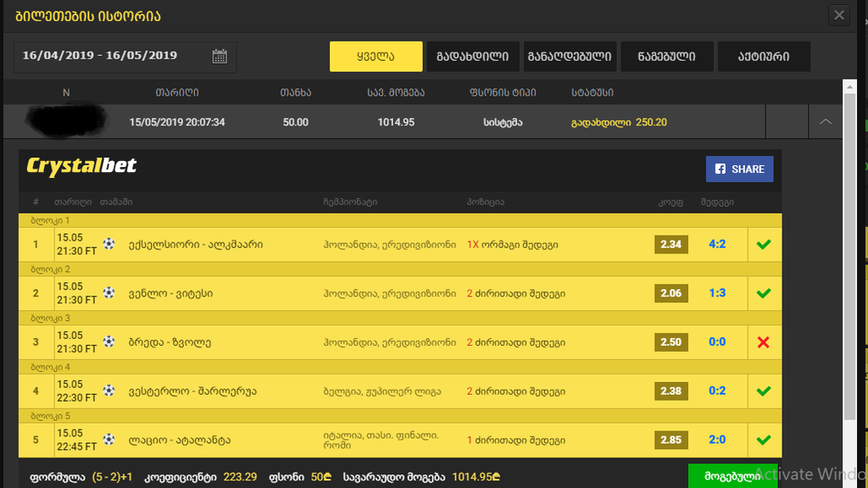Image resolution: width=868 pixels, height=488 pixels.
Task: Select the ყველა filter tab
Action: coord(376,57)
